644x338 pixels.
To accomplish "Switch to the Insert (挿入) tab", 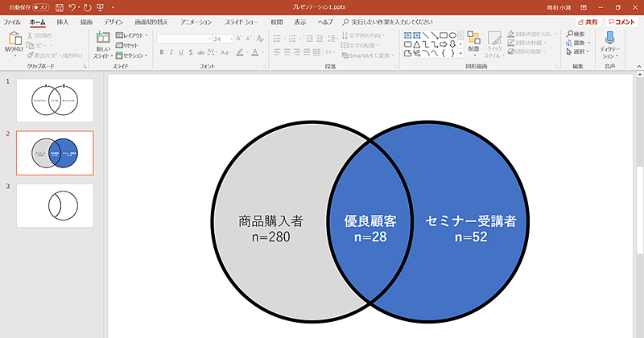I will [x=63, y=23].
